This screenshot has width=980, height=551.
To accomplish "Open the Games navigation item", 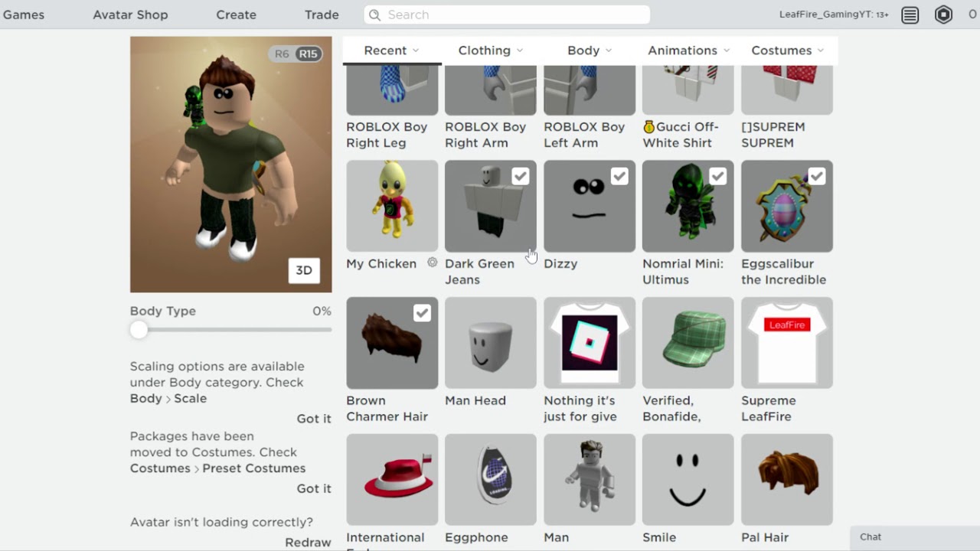I will 24,15.
